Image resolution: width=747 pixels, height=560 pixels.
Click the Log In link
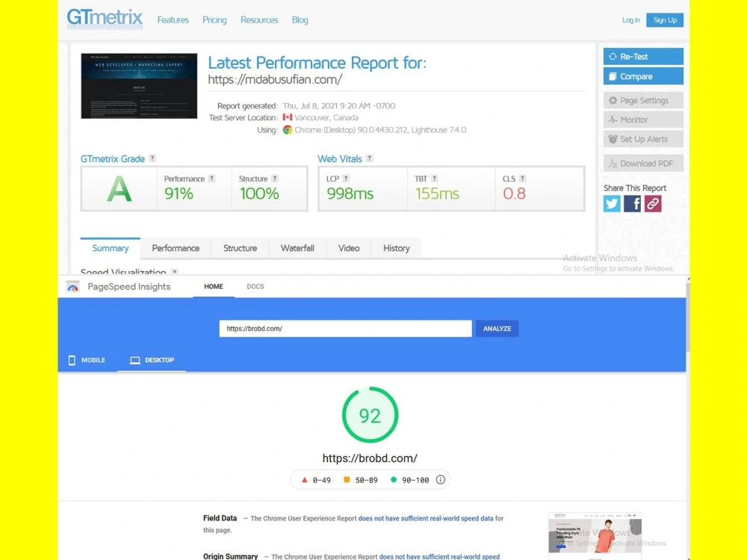(x=630, y=20)
